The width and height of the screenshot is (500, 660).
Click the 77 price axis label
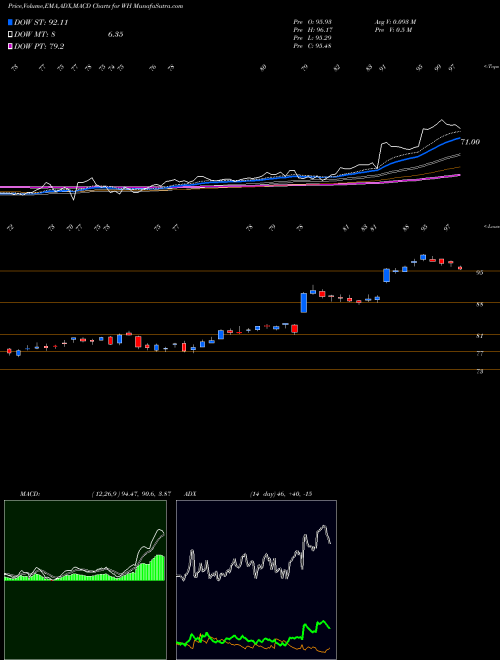point(479,354)
